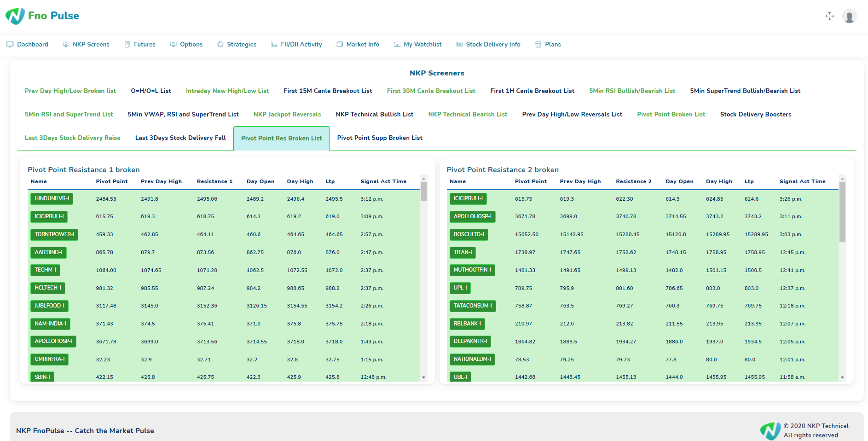Switch to 5Min RSI Bullish/Bearish List

pos(632,91)
